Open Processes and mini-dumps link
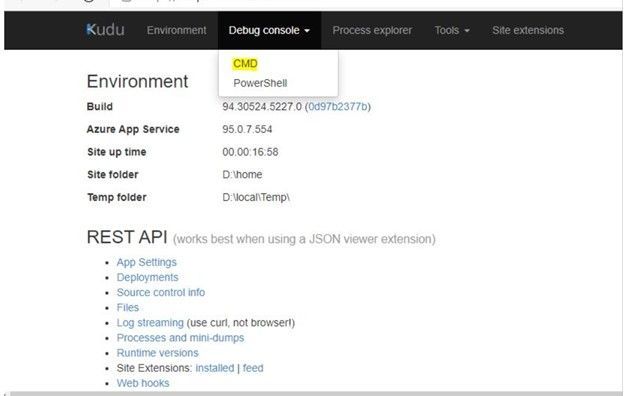624x396 pixels. pyautogui.click(x=180, y=338)
